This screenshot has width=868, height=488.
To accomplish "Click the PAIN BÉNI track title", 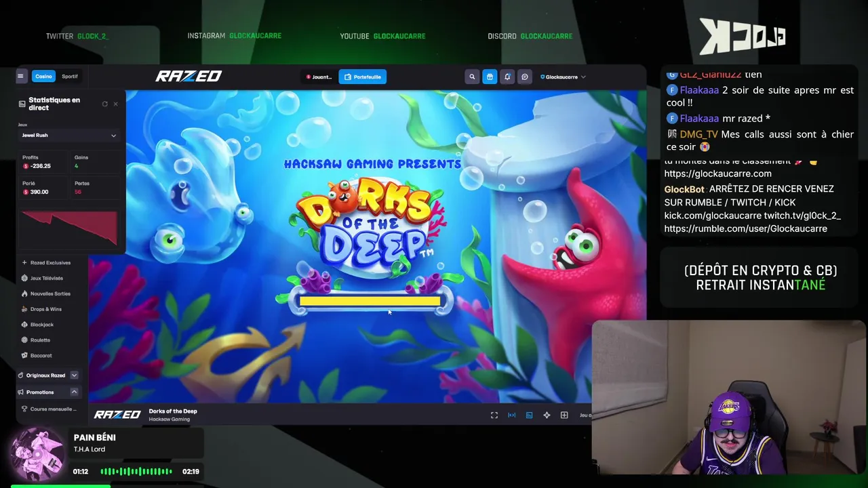I will (94, 437).
